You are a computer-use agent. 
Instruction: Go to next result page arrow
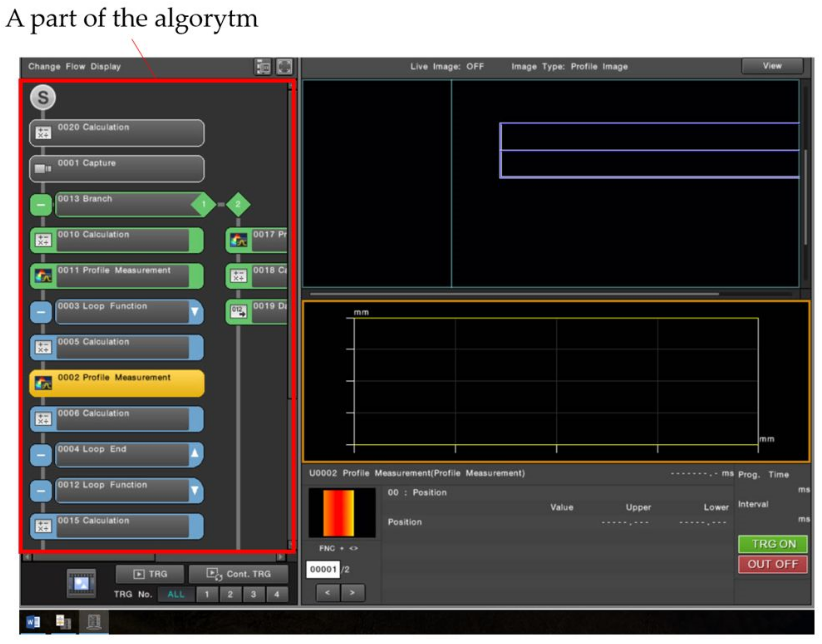pos(352,593)
